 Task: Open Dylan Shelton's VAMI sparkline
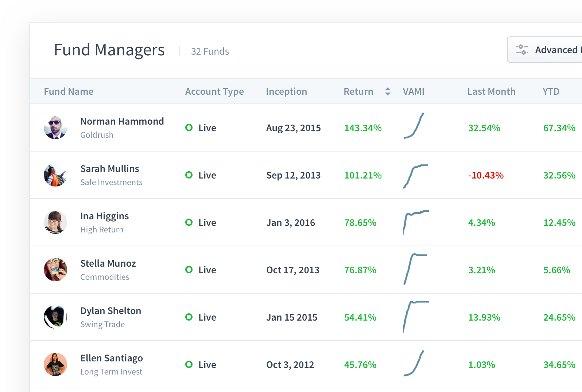tap(416, 316)
